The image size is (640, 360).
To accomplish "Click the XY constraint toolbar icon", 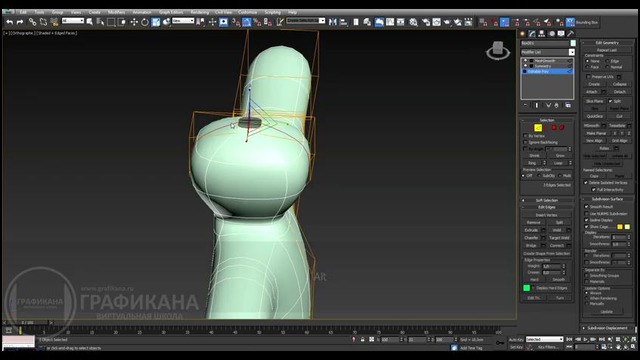I will coord(570,22).
